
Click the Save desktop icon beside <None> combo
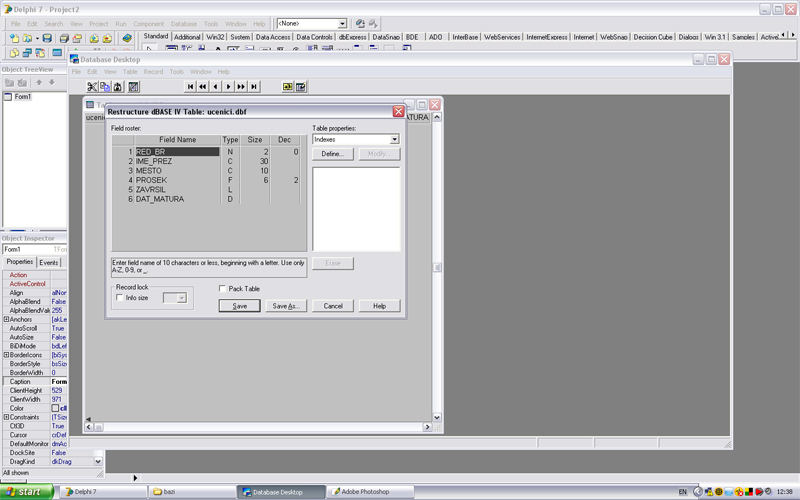pyautogui.click(x=360, y=23)
